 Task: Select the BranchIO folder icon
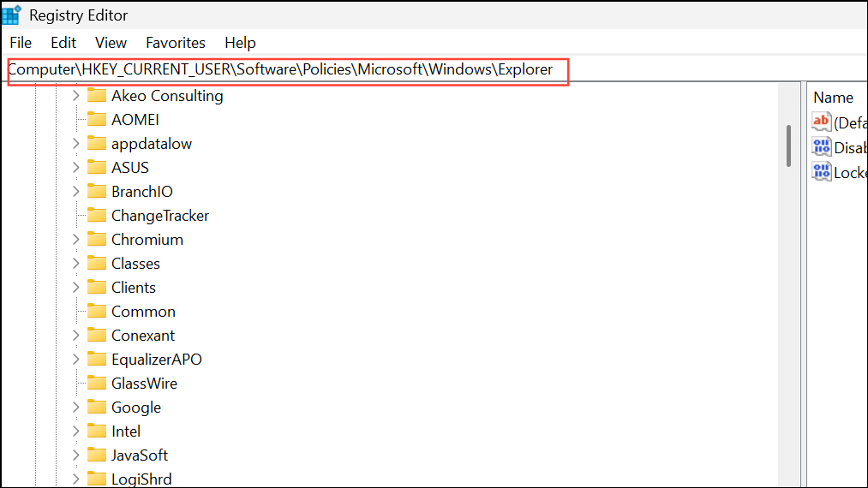click(96, 191)
